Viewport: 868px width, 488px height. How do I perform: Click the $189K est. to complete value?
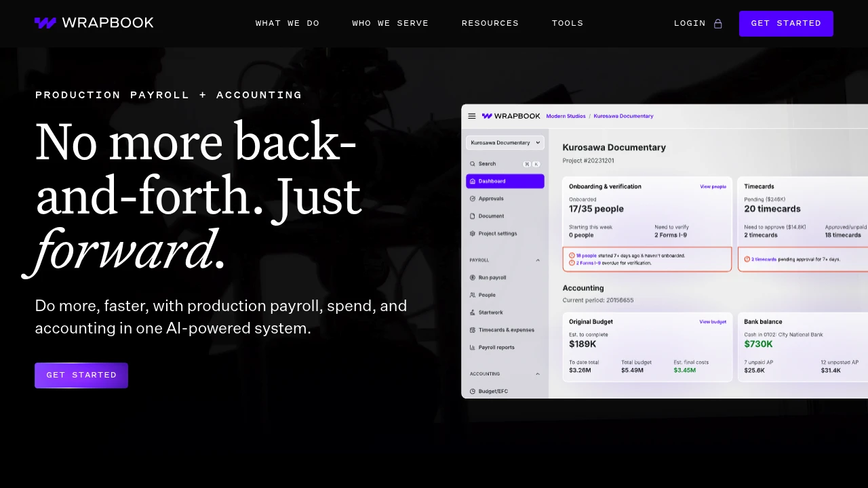pos(583,344)
